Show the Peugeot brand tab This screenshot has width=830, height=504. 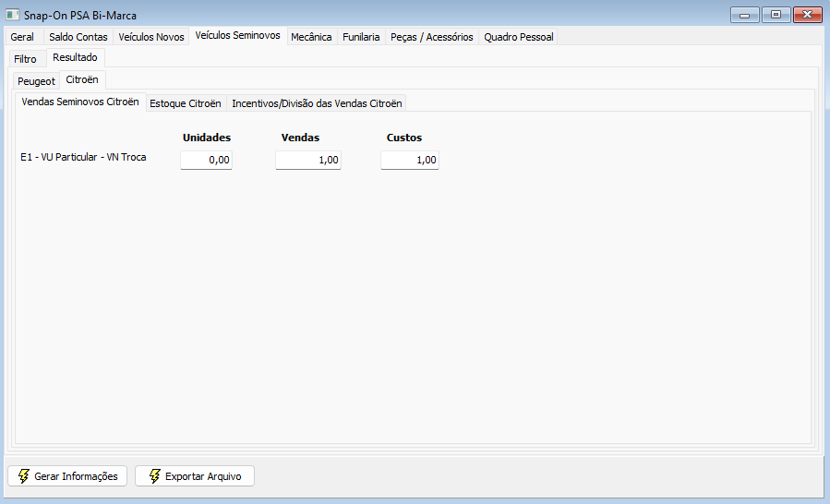point(37,81)
